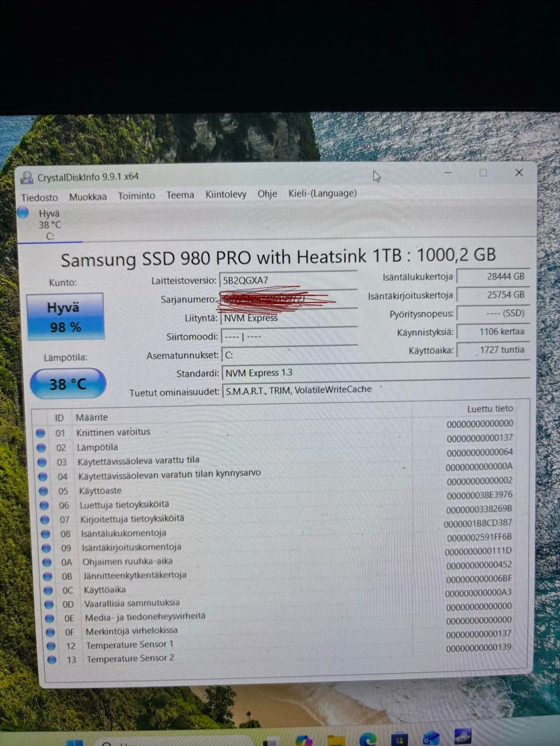Open the Tiedosto menu
The width and height of the screenshot is (560, 746).
coord(40,197)
